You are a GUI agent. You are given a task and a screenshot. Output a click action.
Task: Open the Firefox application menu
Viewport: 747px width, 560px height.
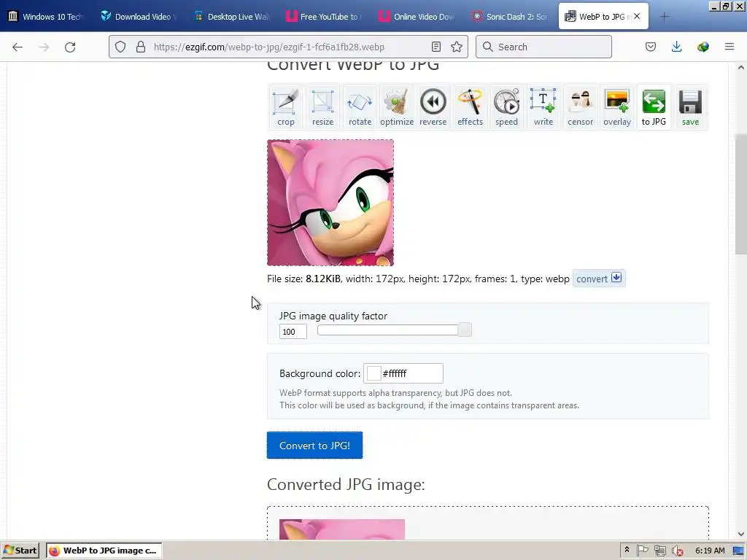pyautogui.click(x=729, y=47)
